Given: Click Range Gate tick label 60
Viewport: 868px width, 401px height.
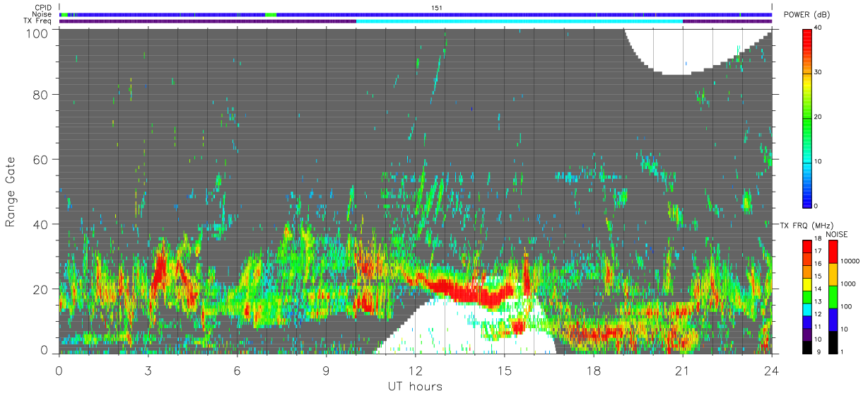Looking at the screenshot, I should pos(41,159).
